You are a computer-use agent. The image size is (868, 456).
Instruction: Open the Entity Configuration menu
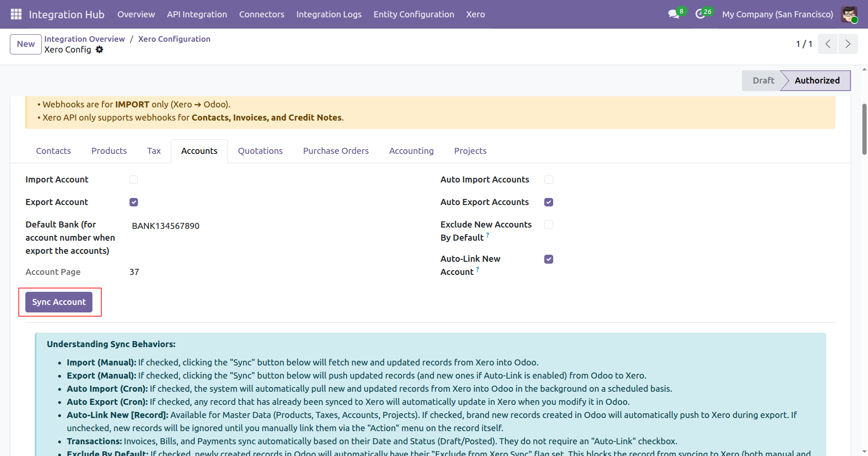[414, 14]
